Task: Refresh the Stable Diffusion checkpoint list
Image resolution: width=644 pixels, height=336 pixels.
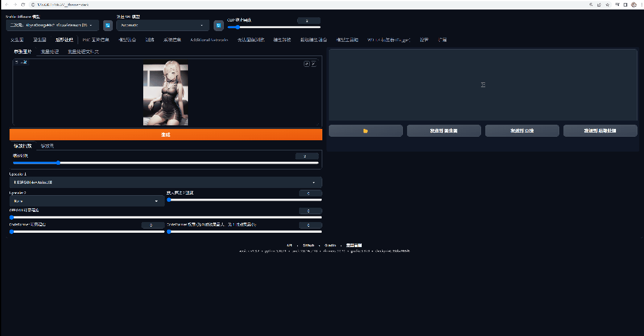Action: click(107, 26)
